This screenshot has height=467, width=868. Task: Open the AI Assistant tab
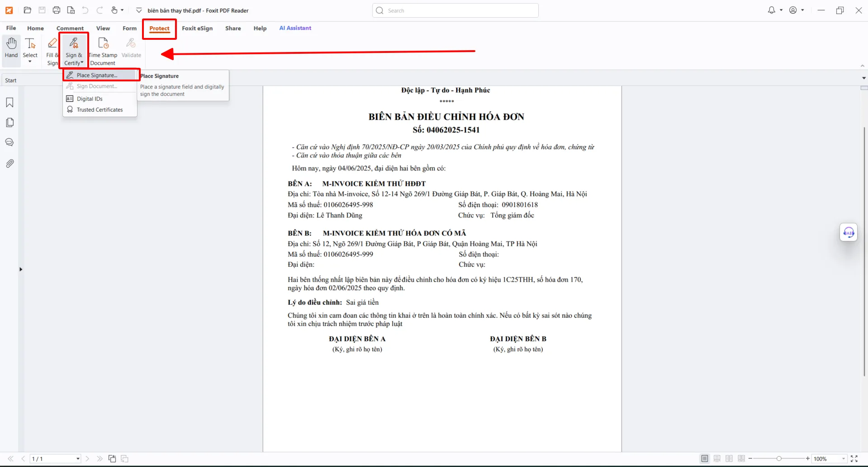pos(295,28)
